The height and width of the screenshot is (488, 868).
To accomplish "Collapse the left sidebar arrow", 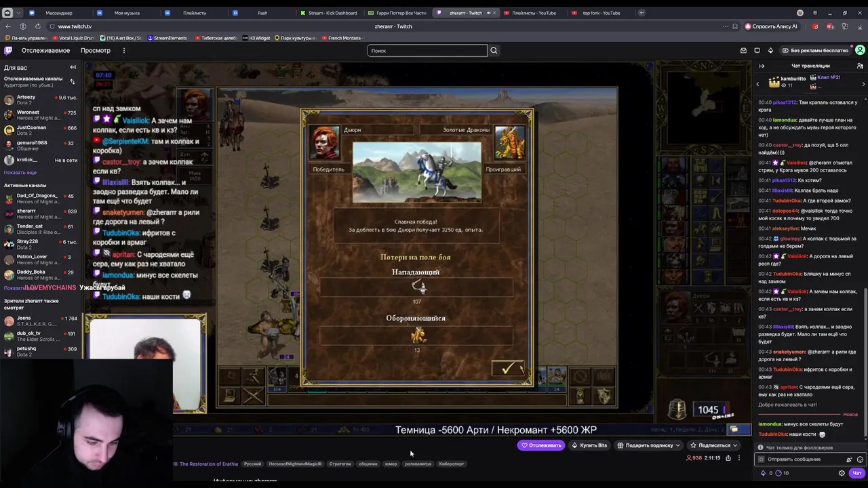I will [x=73, y=67].
